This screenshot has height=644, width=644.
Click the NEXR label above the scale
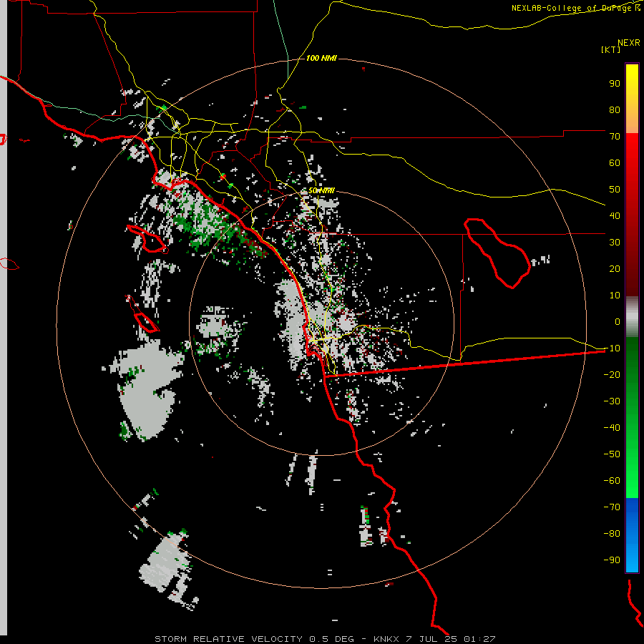629,43
